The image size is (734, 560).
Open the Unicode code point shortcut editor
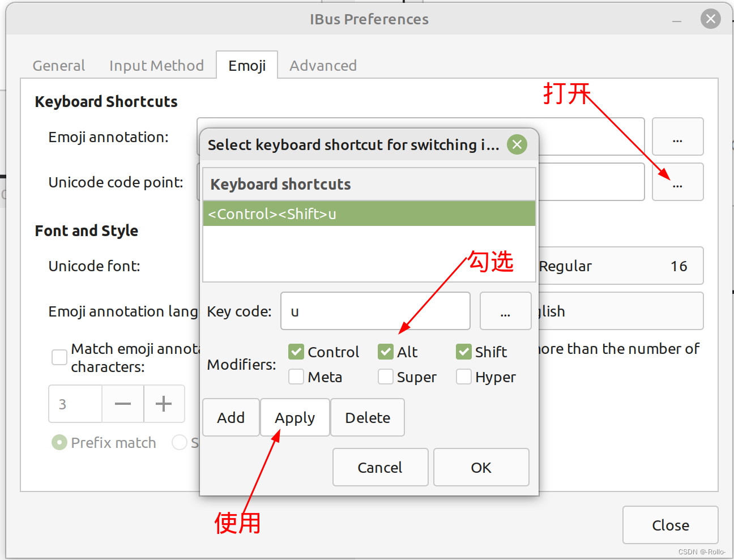click(x=677, y=182)
